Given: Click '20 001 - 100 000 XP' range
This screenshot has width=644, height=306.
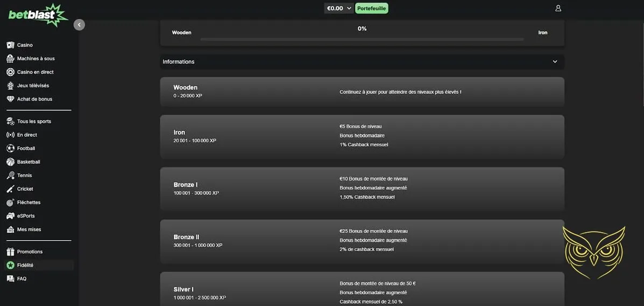Looking at the screenshot, I should tap(195, 141).
